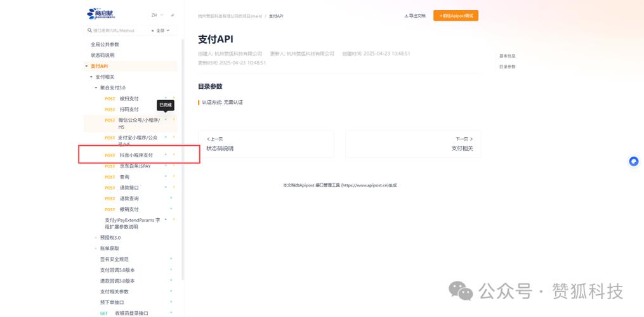644x317 pixels.
Task: Collapse the 聚合支付3.0 folder
Action: (x=96, y=87)
